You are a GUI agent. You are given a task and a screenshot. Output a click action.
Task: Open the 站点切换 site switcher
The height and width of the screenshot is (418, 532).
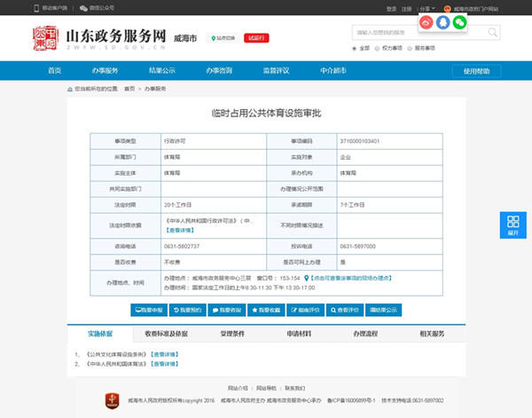223,38
